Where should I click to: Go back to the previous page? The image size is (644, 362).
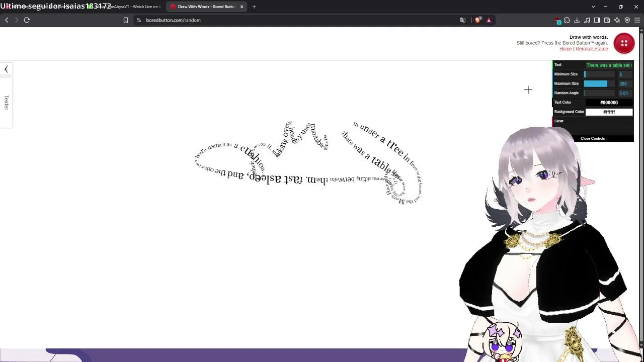(x=7, y=20)
